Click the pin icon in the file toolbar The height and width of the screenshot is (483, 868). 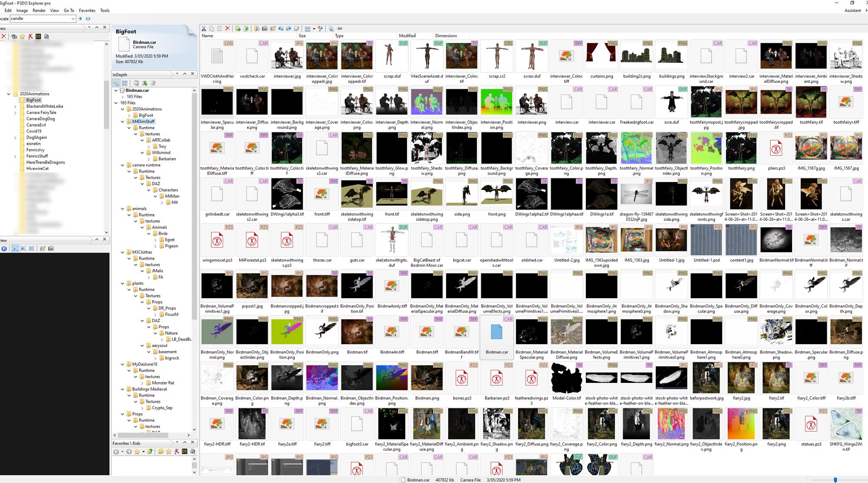coord(339,29)
